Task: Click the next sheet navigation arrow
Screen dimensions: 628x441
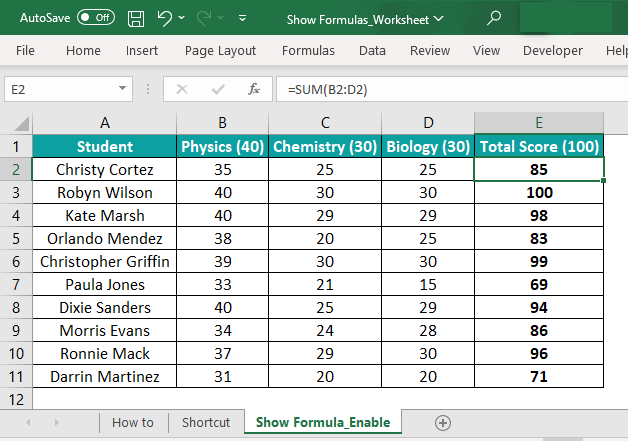Action: [56, 423]
